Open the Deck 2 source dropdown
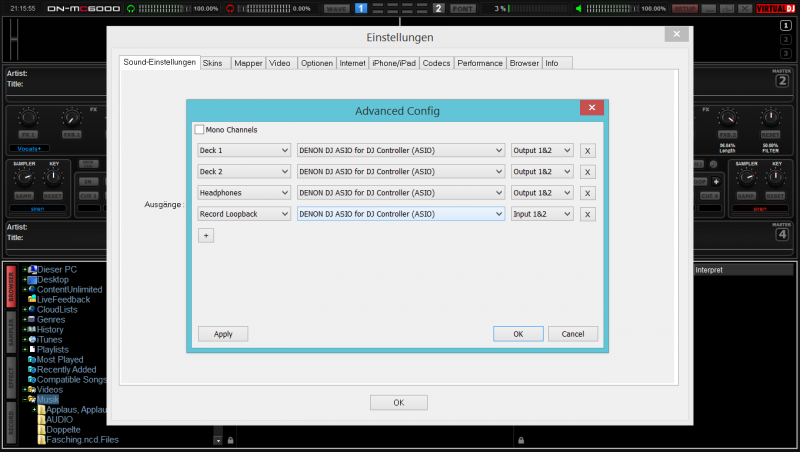800x452 pixels. click(244, 172)
